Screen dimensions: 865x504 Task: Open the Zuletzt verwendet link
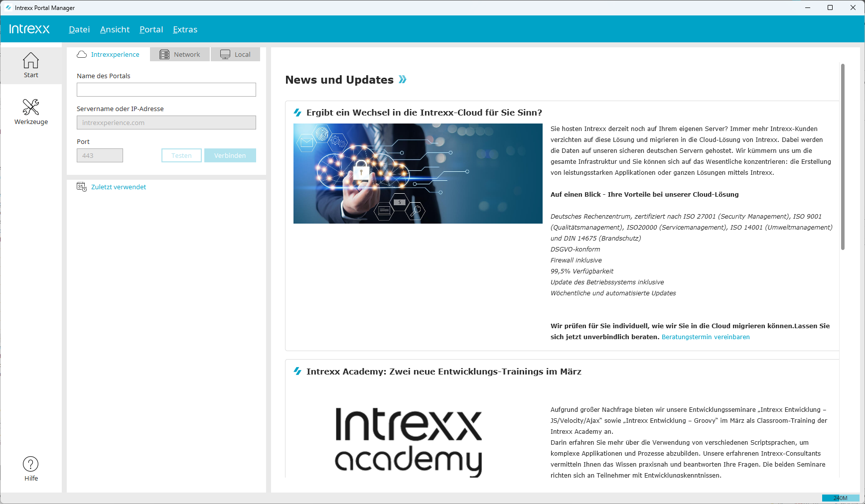click(119, 187)
